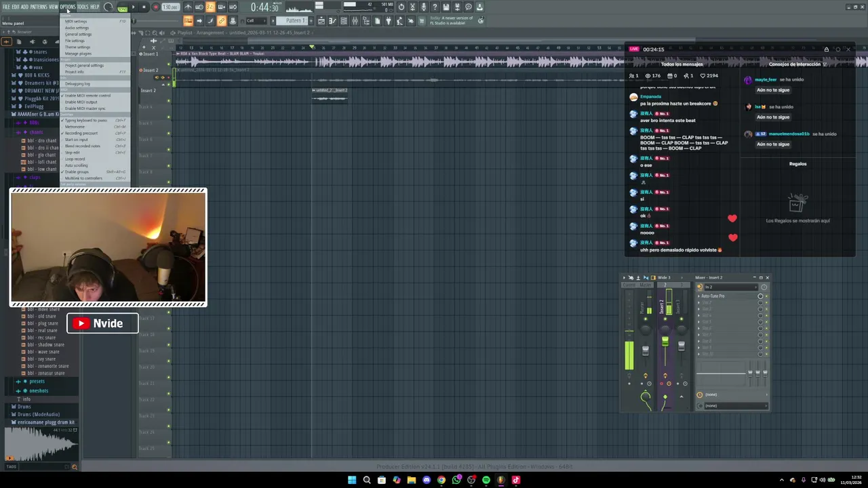Click the red Record button
The width and height of the screenshot is (868, 488).
(x=155, y=7)
